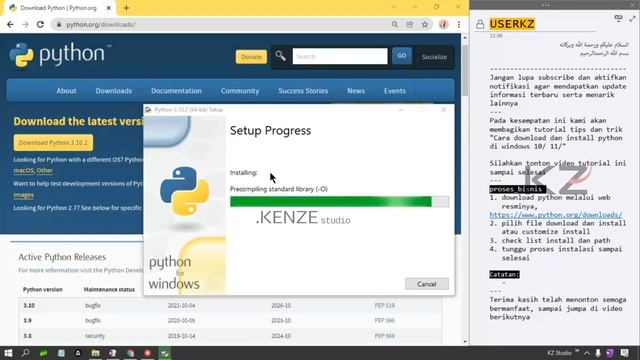Open the Community navigation item
Screen dimensions: 640x360
(x=240, y=91)
